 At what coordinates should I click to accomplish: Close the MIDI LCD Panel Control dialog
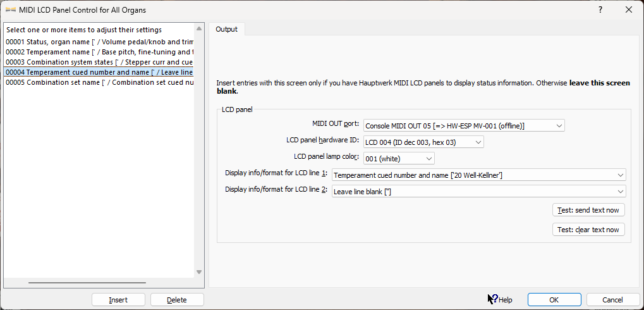point(629,9)
